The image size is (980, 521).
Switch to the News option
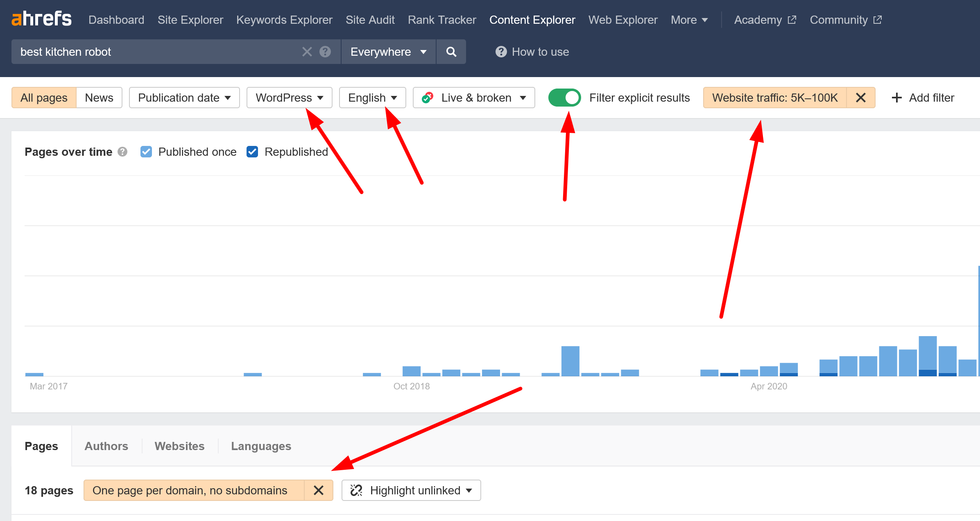click(x=99, y=98)
